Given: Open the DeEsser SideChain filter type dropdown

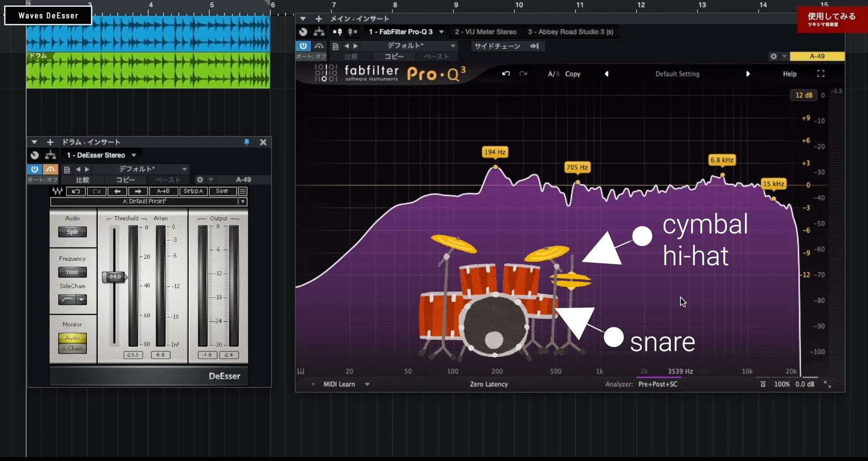Looking at the screenshot, I should point(82,299).
